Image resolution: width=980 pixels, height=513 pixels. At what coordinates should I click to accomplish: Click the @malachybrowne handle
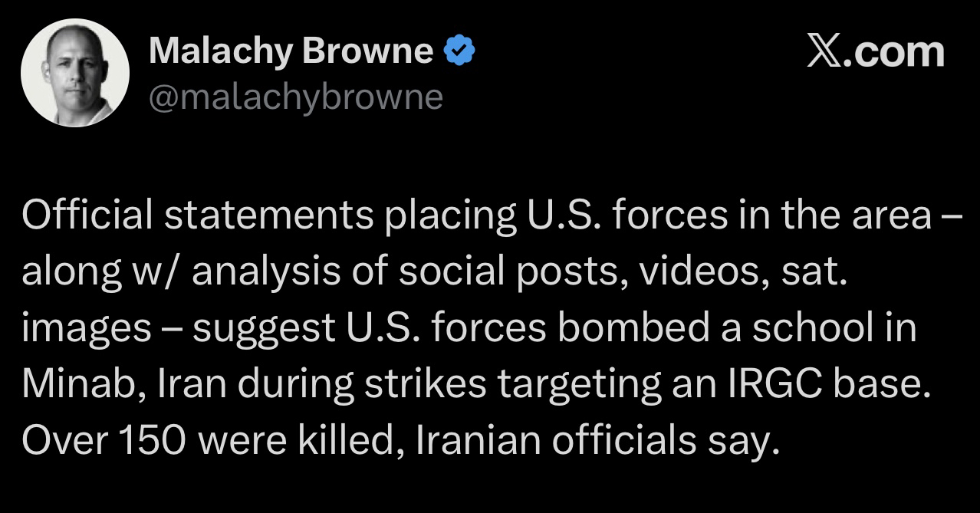coord(295,97)
